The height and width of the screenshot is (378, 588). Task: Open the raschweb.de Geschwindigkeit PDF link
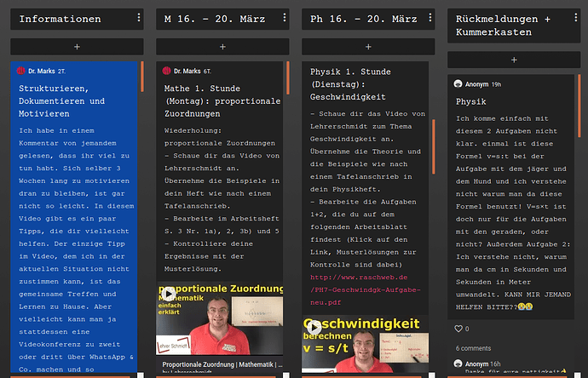(x=366, y=290)
